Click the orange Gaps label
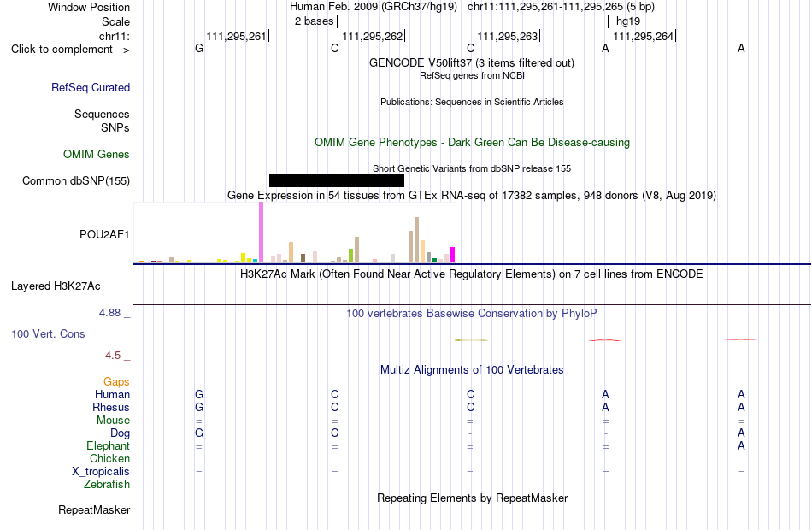The width and height of the screenshot is (812, 530). [116, 382]
